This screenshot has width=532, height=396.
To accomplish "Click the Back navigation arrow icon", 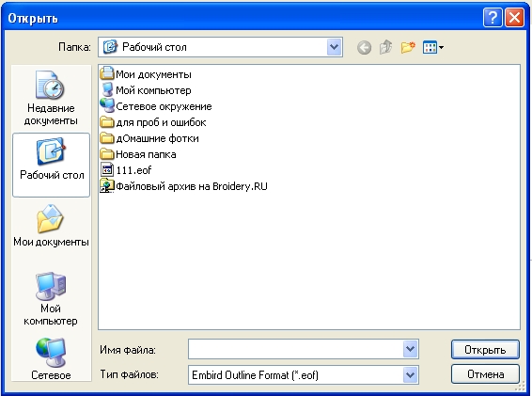I will pyautogui.click(x=364, y=48).
